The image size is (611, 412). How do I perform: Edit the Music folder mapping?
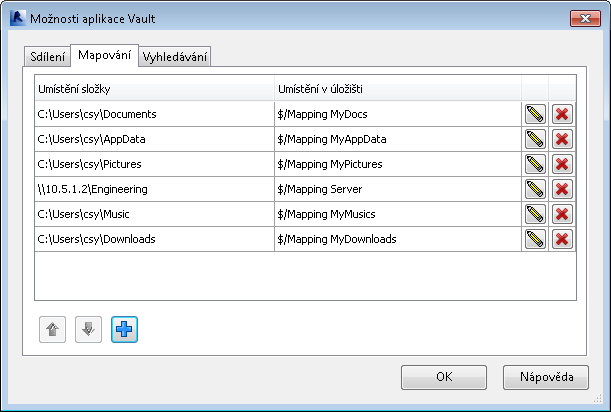535,214
